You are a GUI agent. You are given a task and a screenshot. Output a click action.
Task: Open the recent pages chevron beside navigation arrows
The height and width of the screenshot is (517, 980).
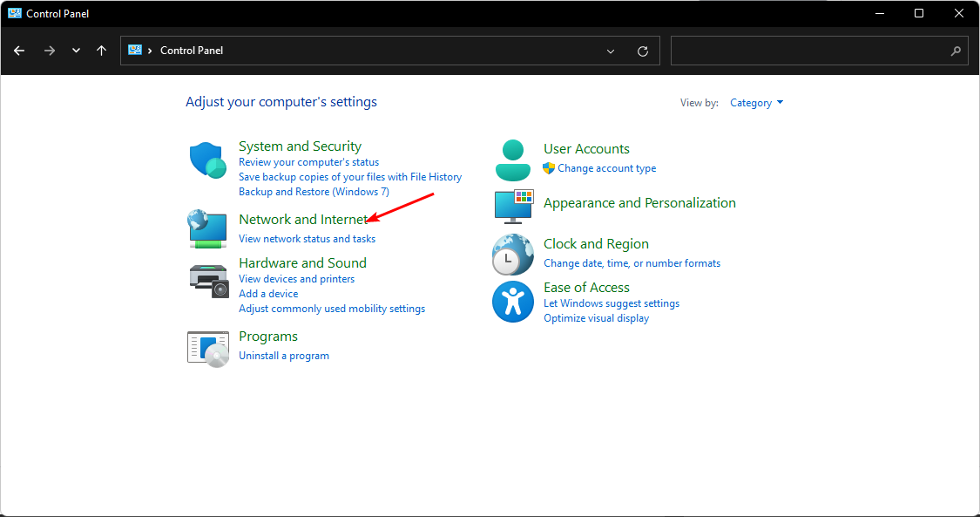tap(76, 51)
